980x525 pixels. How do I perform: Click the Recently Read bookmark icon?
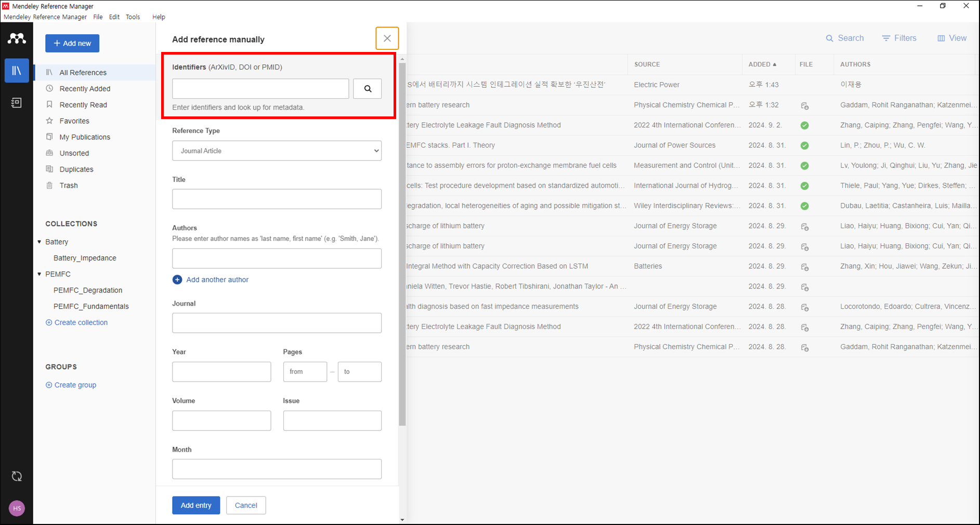(49, 104)
